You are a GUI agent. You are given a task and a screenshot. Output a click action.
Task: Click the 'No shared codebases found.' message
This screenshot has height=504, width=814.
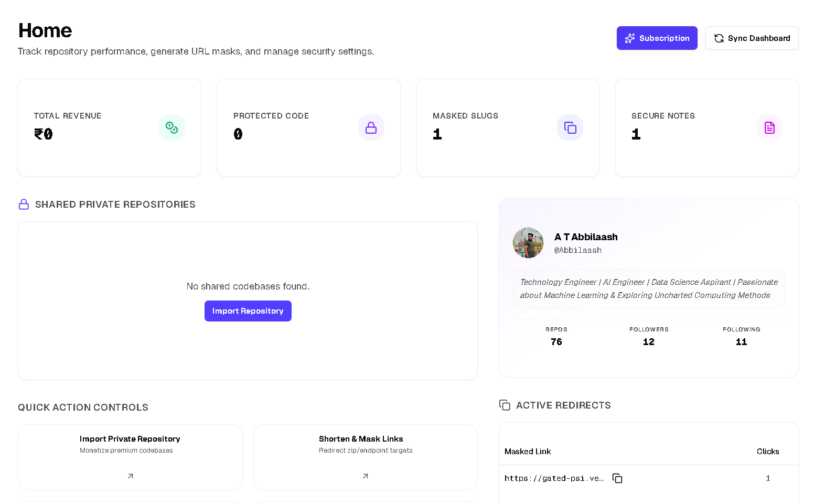pyautogui.click(x=248, y=286)
